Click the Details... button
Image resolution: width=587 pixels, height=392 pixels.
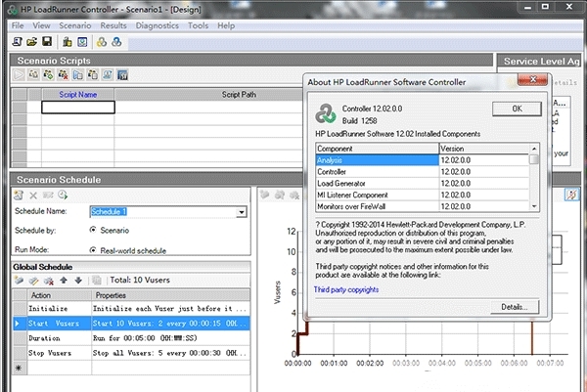[x=515, y=307]
